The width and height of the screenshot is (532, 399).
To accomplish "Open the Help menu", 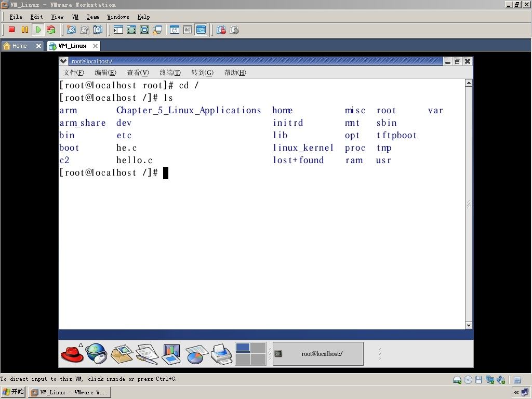I will pyautogui.click(x=143, y=17).
